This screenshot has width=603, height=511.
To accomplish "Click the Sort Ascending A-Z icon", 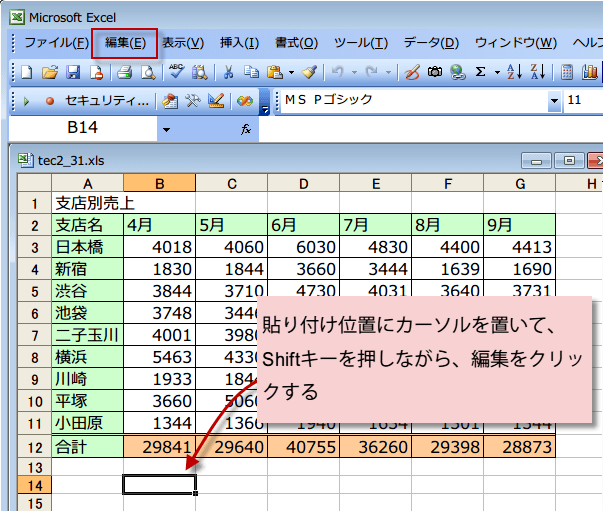I will tap(514, 72).
